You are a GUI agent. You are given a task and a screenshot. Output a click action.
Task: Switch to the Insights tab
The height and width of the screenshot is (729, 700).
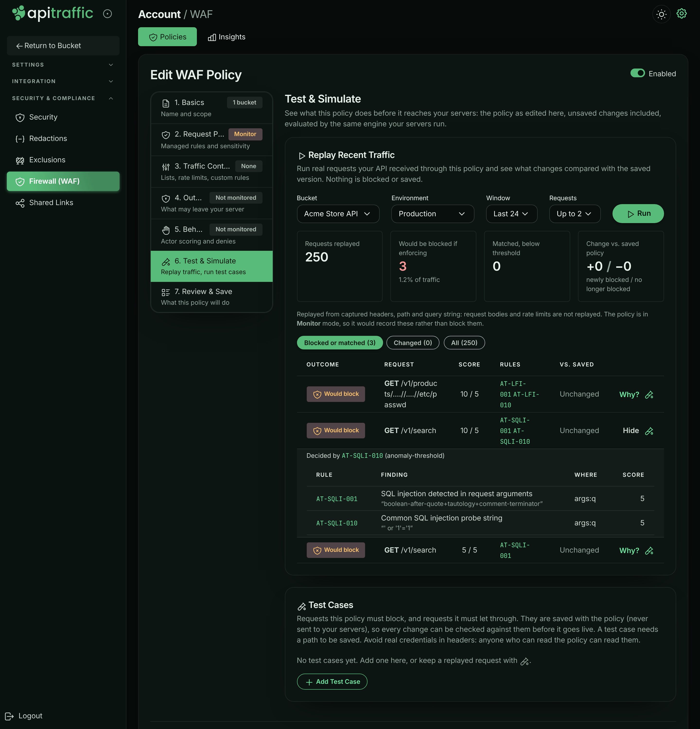click(227, 37)
